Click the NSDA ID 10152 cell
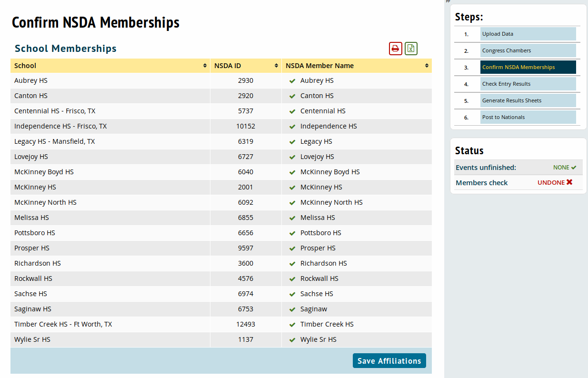 (245, 126)
